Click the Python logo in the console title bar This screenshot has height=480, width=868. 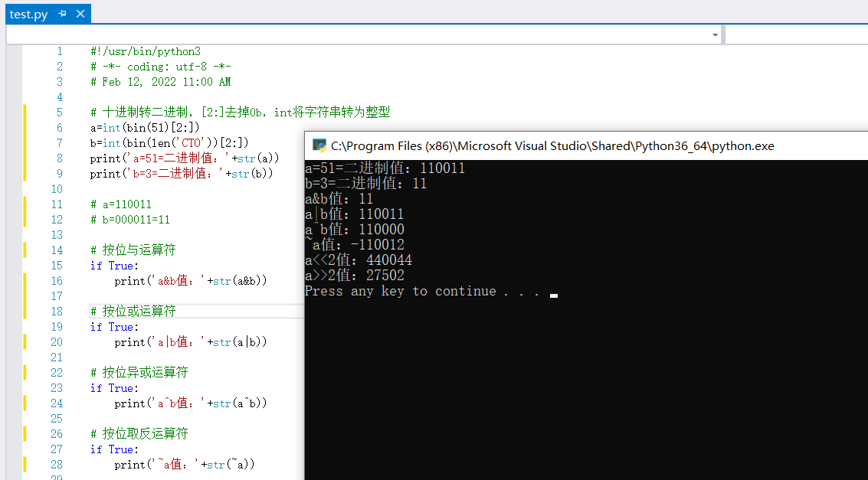(318, 145)
